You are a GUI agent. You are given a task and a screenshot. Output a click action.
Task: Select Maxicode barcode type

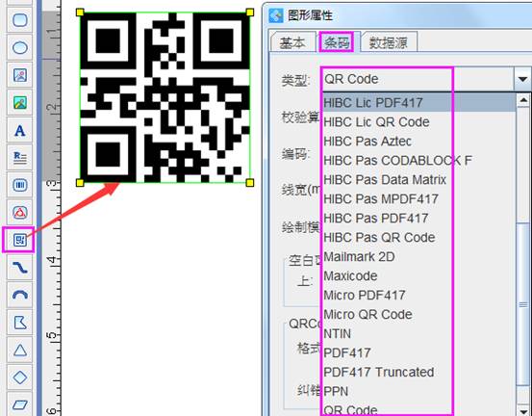(x=350, y=276)
